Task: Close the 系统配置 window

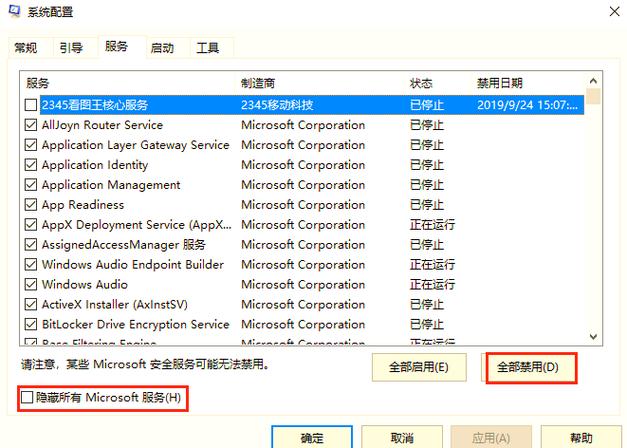Action: point(615,11)
